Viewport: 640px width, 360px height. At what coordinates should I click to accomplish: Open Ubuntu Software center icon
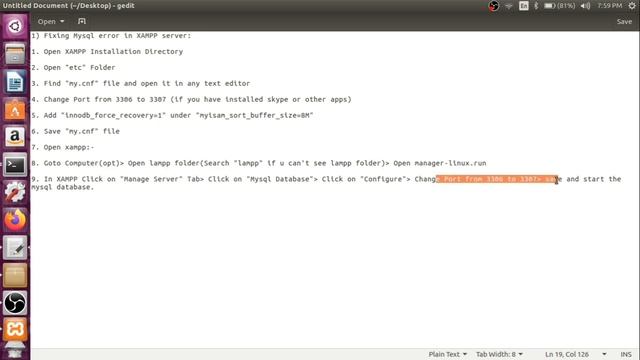pyautogui.click(x=15, y=109)
